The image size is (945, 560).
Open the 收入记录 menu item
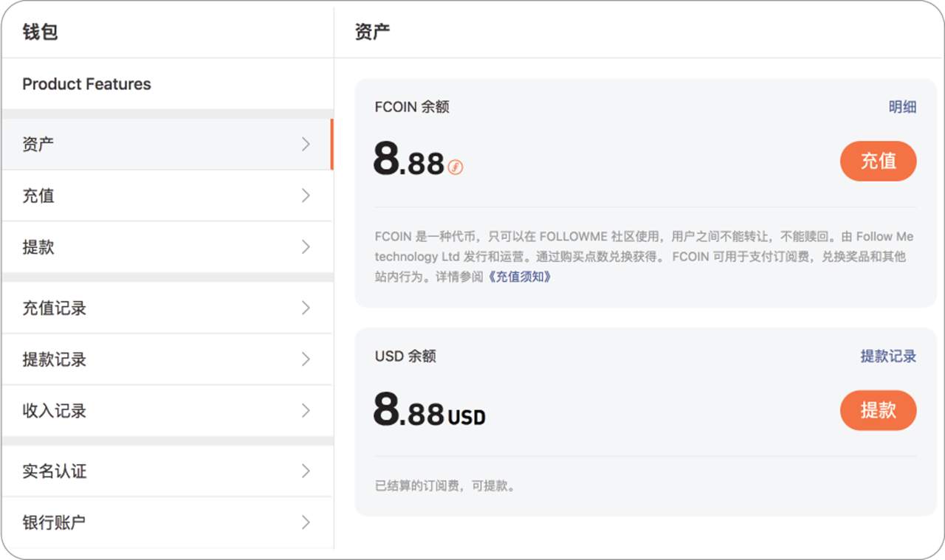[167, 411]
